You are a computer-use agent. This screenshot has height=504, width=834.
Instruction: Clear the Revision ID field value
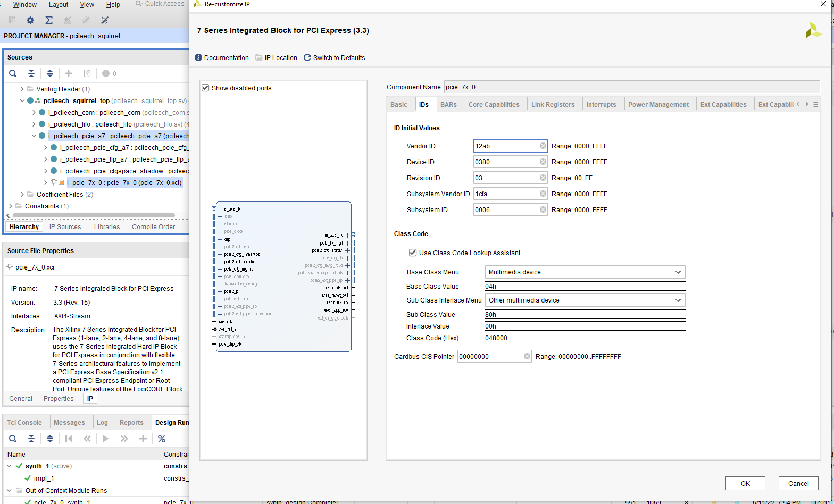click(543, 178)
